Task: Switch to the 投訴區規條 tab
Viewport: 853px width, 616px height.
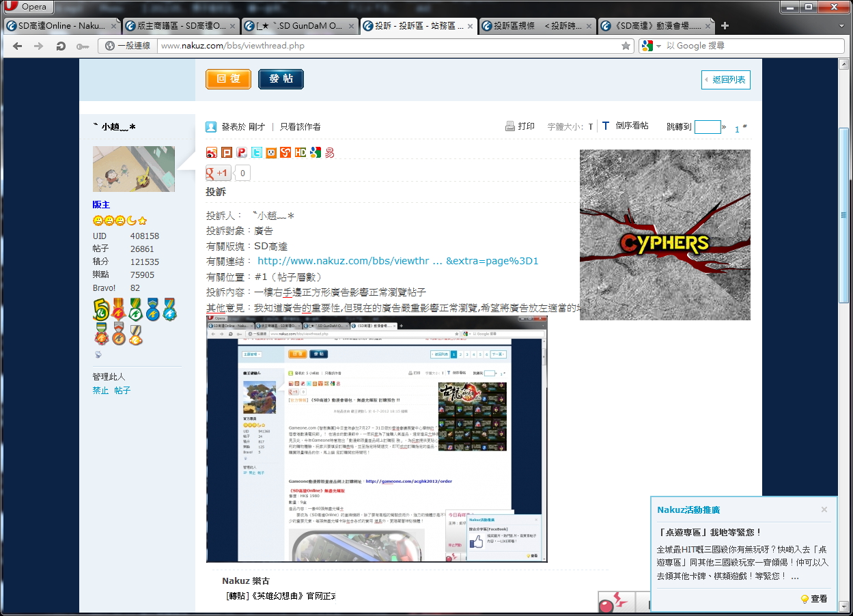Action: (x=535, y=26)
